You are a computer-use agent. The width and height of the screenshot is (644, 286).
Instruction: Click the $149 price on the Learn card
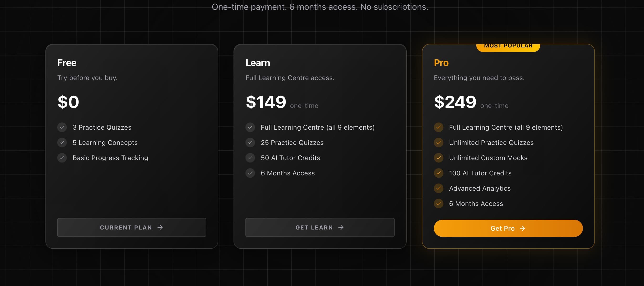(266, 102)
